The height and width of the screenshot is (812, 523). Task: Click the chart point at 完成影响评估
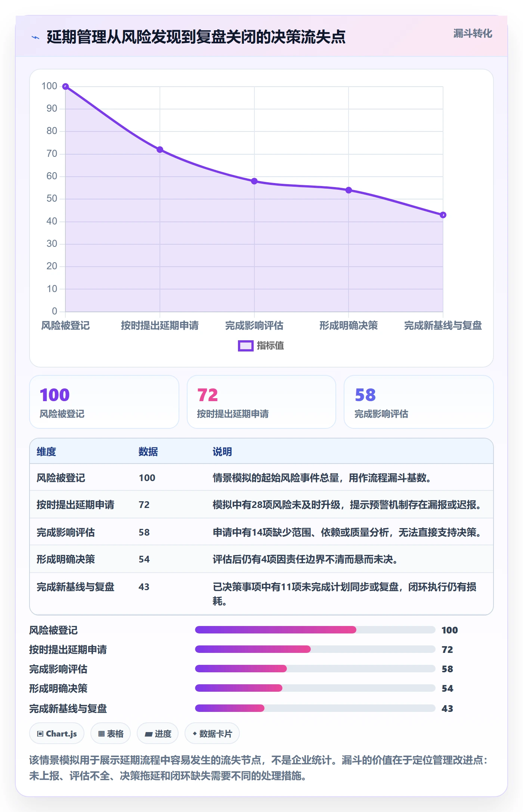254,181
